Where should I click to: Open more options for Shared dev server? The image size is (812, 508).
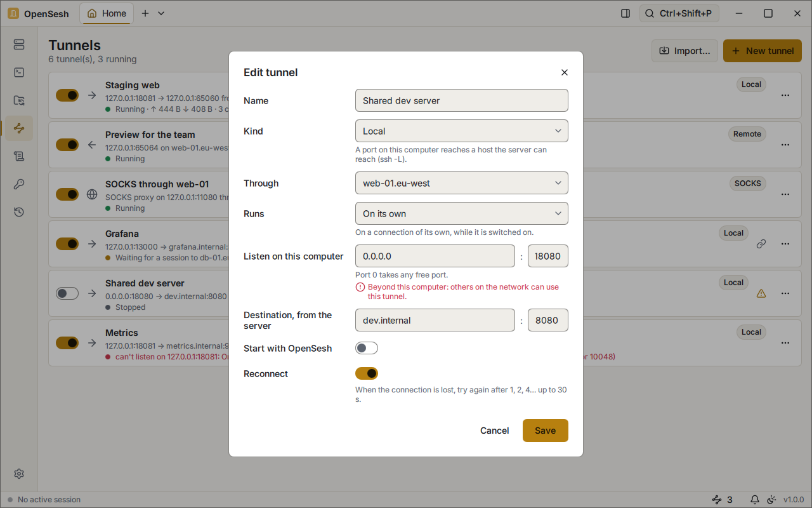pos(785,293)
